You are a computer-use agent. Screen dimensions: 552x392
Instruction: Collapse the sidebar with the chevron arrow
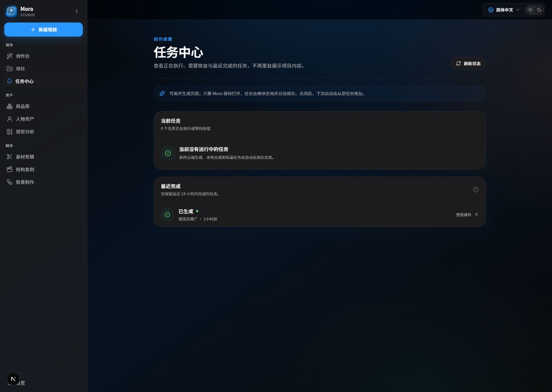77,11
